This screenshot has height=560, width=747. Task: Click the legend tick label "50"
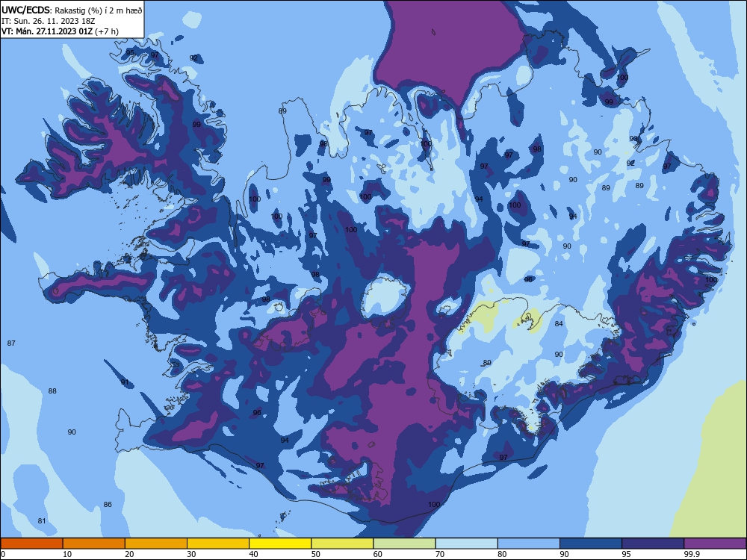coord(316,554)
